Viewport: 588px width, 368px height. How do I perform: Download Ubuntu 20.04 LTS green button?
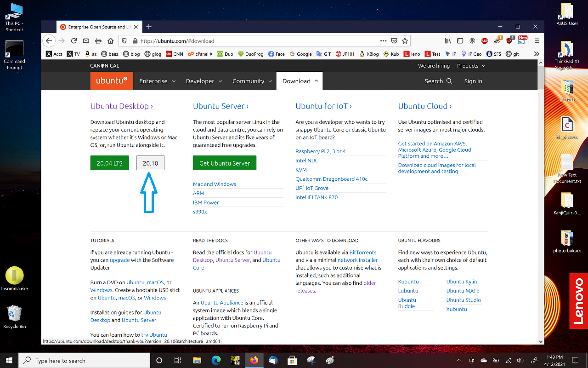pos(109,163)
